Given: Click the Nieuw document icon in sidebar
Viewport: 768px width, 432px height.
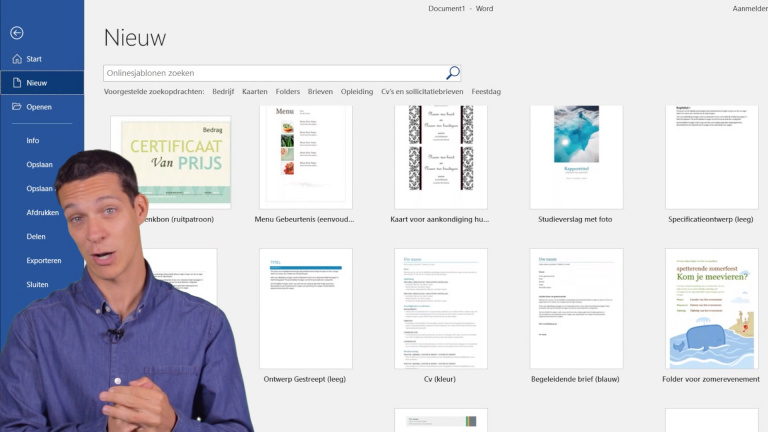Looking at the screenshot, I should (x=16, y=83).
